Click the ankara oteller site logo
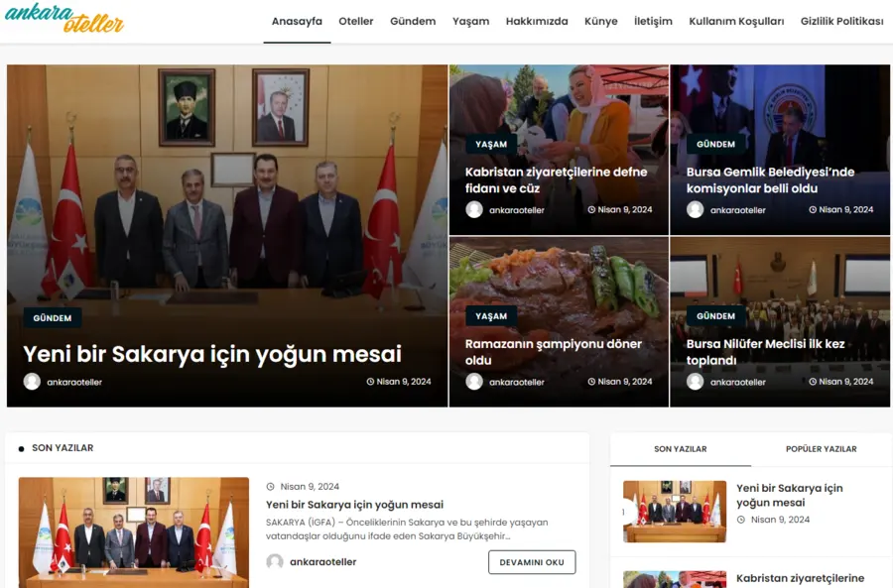Image resolution: width=893 pixels, height=588 pixels. 64,19
